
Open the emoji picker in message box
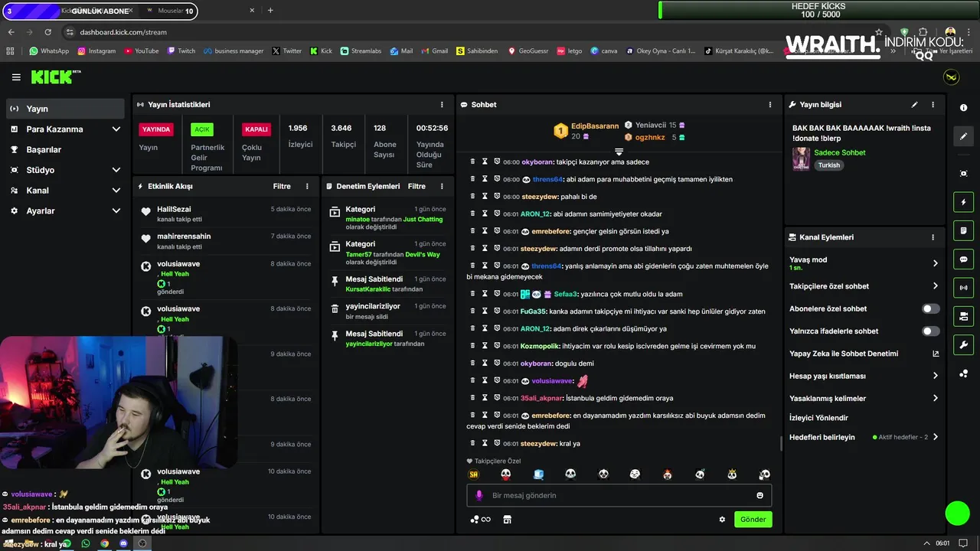[x=759, y=495]
